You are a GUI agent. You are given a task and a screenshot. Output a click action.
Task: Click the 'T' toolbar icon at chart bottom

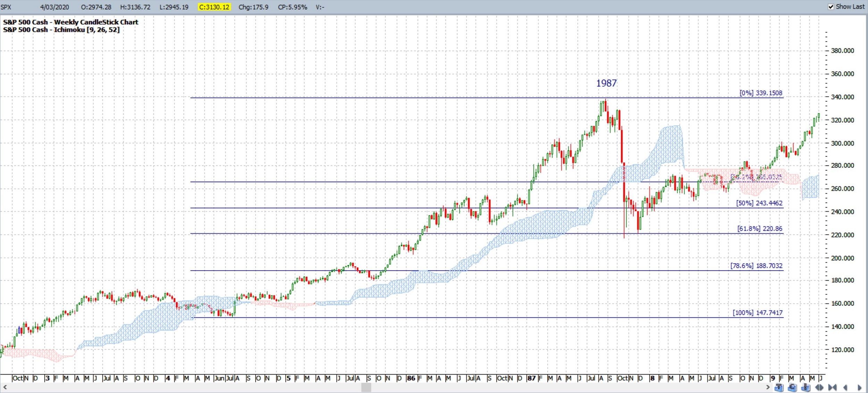779,387
